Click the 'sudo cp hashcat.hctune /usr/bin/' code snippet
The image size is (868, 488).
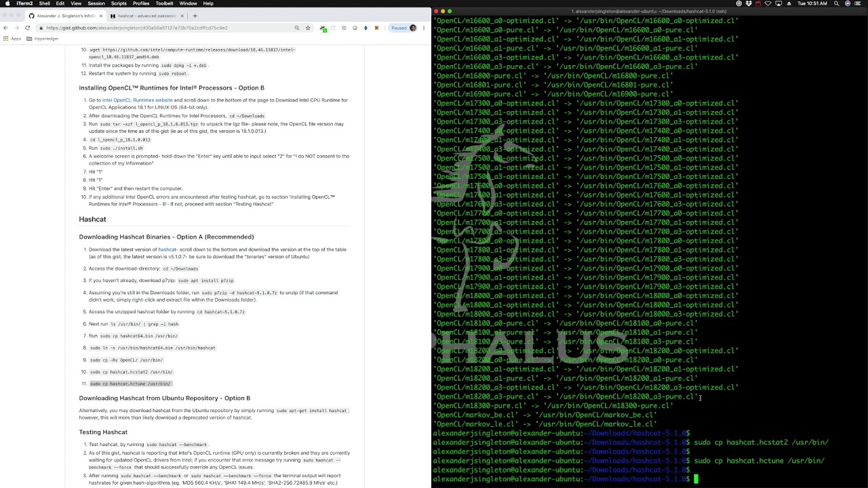pos(130,384)
